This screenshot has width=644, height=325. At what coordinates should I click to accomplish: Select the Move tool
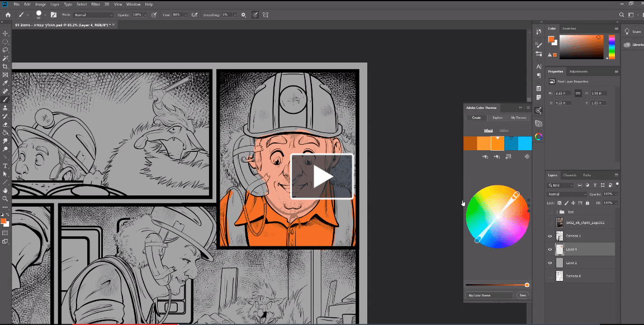(6, 34)
